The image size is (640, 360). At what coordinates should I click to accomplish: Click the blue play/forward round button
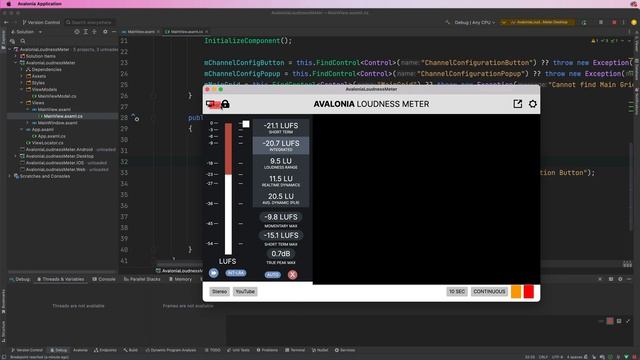213,273
